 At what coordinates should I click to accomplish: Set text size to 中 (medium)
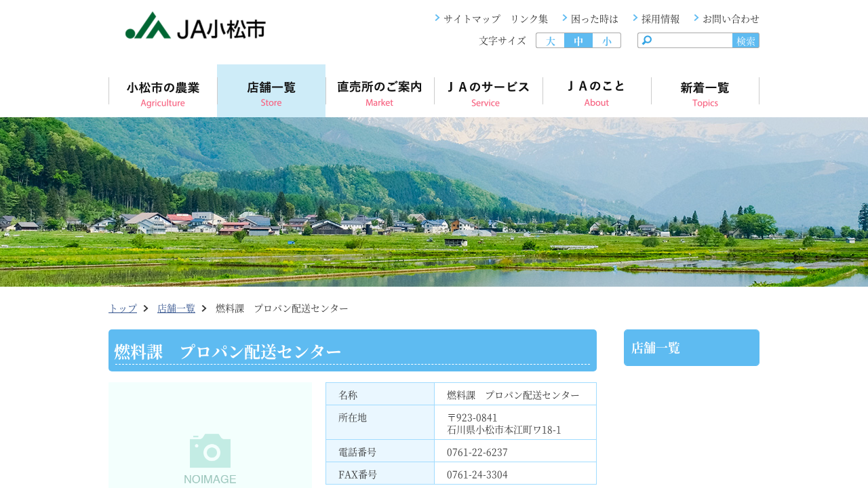click(x=578, y=41)
